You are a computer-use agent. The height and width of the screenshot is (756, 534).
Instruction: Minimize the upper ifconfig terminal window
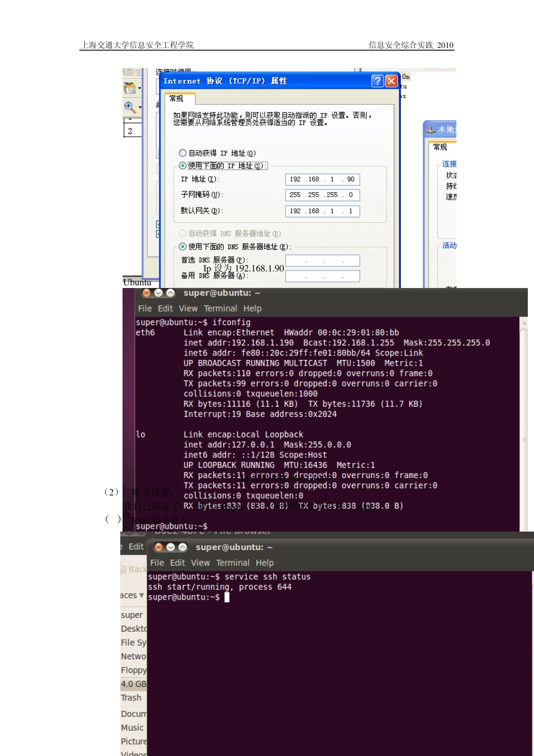(158, 293)
